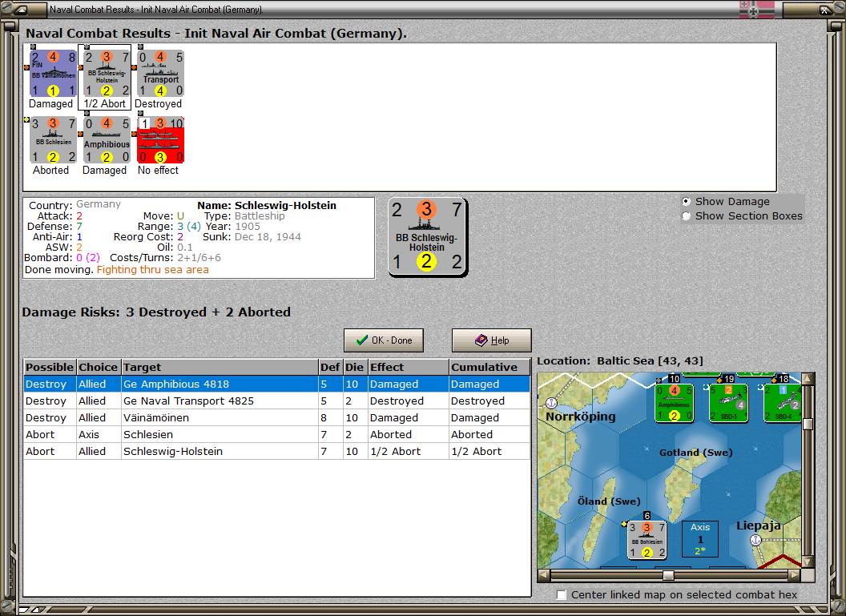Viewport: 846px width, 616px height.
Task: Click the BB Schlesien counter on the map
Action: click(x=647, y=540)
